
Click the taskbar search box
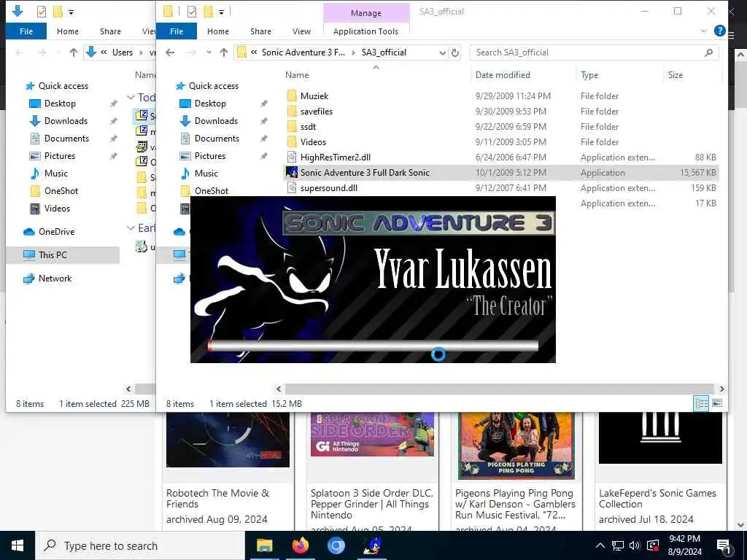(140, 545)
